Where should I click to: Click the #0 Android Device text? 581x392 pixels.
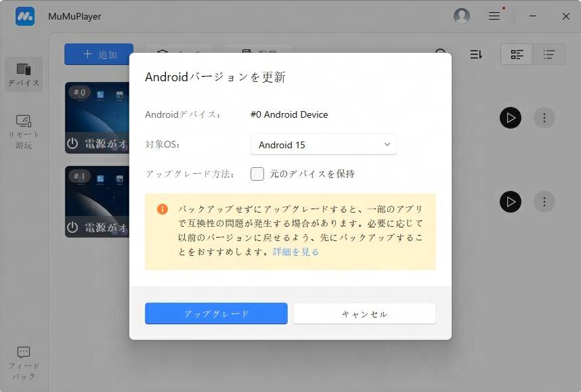(x=289, y=114)
